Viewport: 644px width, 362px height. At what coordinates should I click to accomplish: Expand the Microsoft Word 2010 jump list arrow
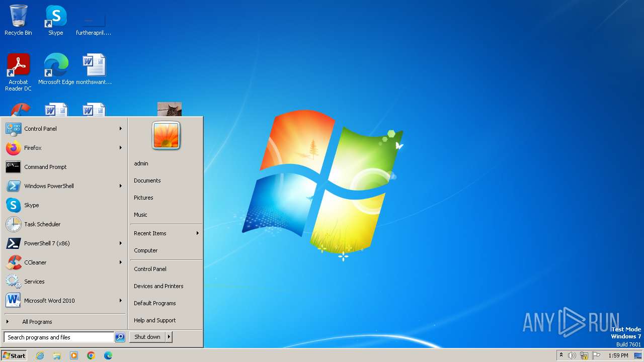point(121,301)
